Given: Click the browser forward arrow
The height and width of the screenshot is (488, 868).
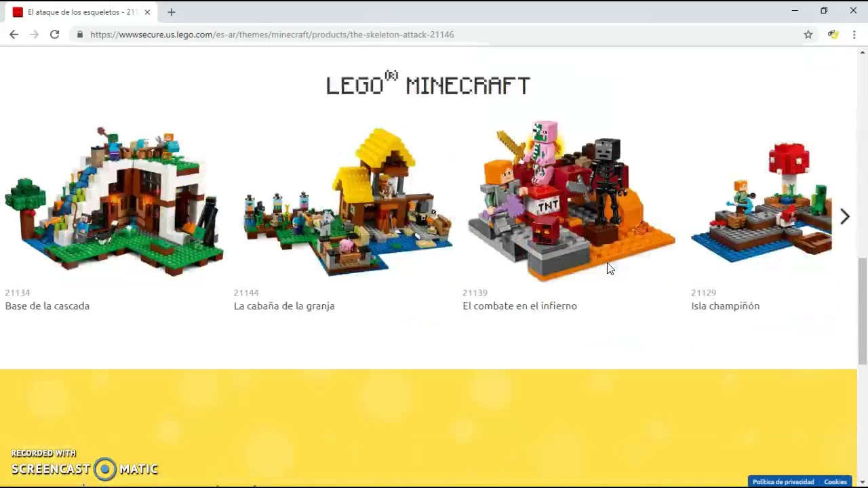Looking at the screenshot, I should coord(34,35).
